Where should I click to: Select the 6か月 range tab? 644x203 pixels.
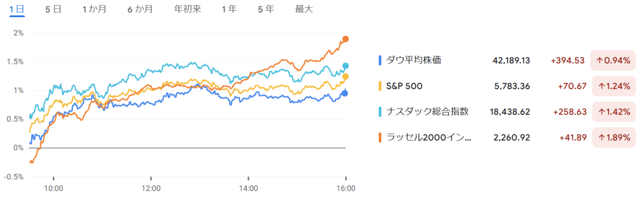tap(140, 9)
